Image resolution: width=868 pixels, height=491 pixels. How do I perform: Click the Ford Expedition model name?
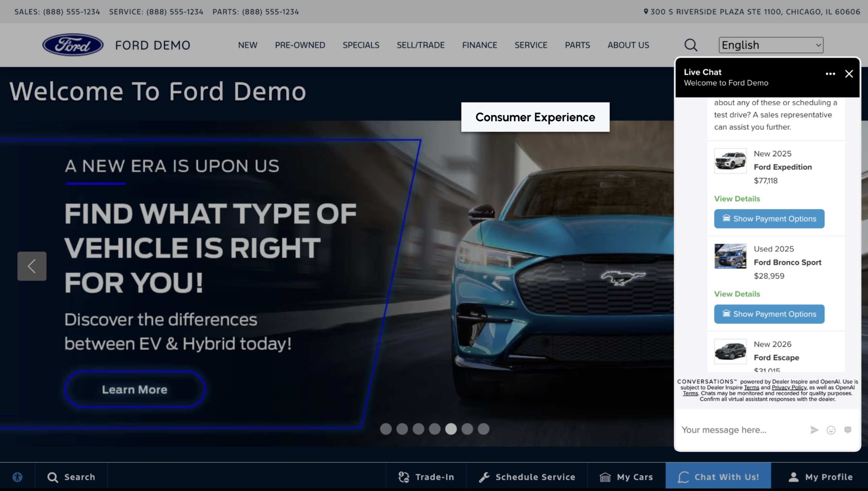(783, 167)
